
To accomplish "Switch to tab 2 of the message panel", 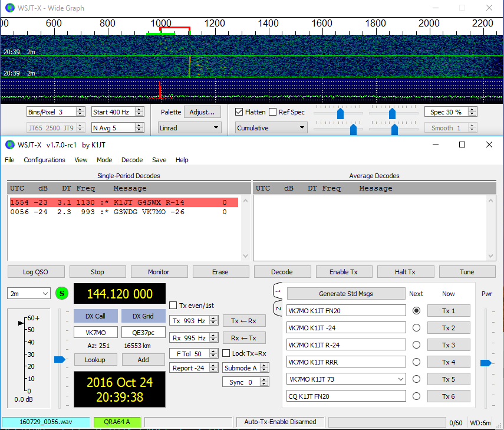I will [278, 308].
